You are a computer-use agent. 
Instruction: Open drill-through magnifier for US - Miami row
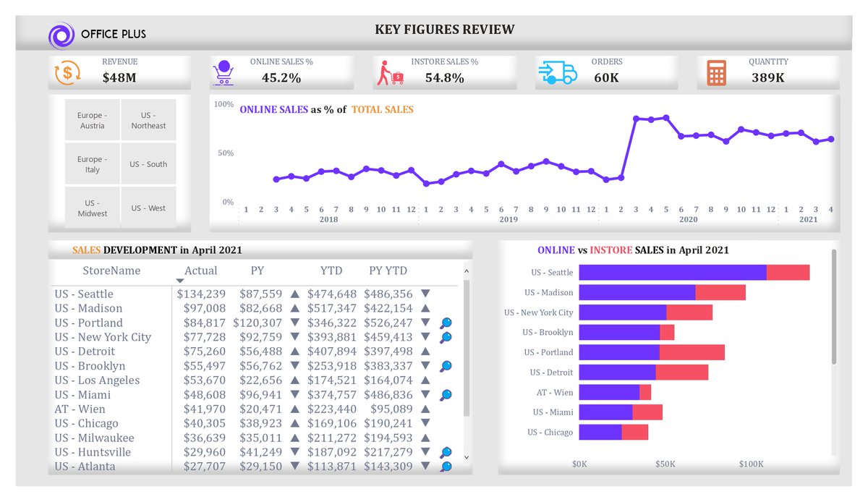[446, 395]
